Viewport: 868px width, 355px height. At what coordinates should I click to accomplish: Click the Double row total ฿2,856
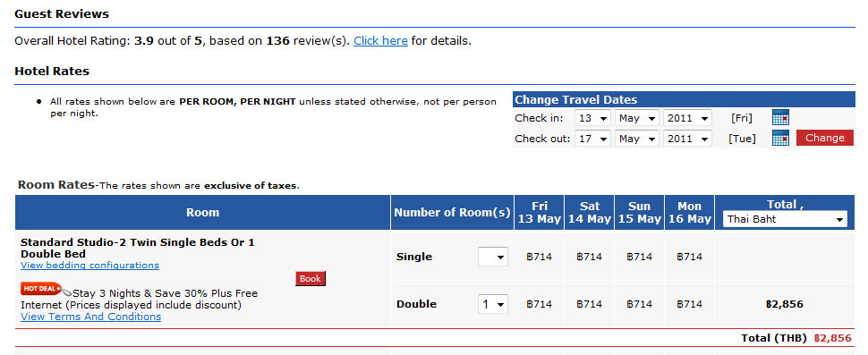pos(785,304)
